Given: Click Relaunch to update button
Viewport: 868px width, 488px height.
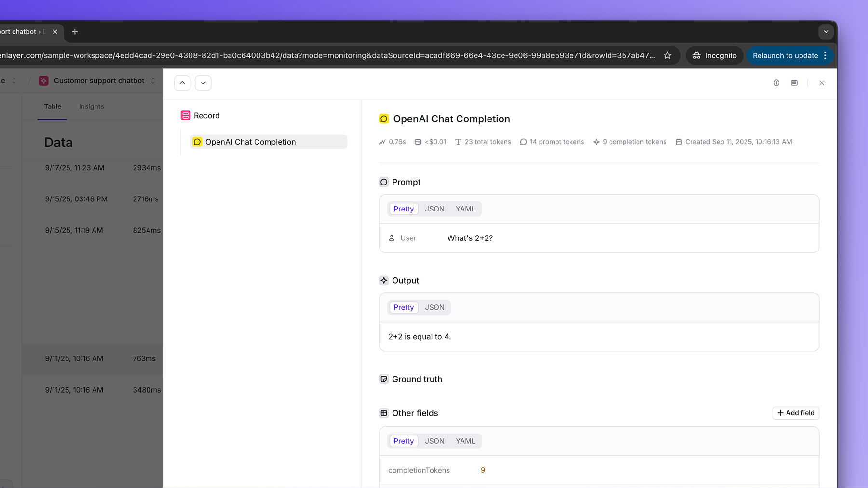Looking at the screenshot, I should 785,55.
